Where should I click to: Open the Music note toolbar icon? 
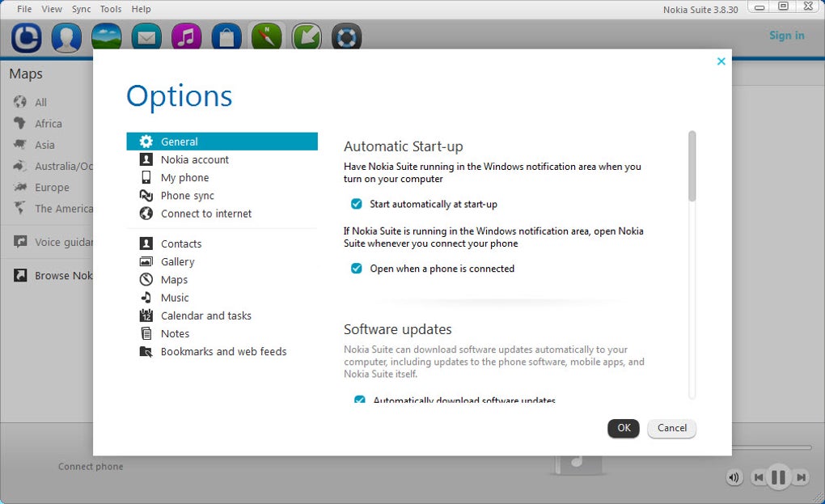[186, 37]
